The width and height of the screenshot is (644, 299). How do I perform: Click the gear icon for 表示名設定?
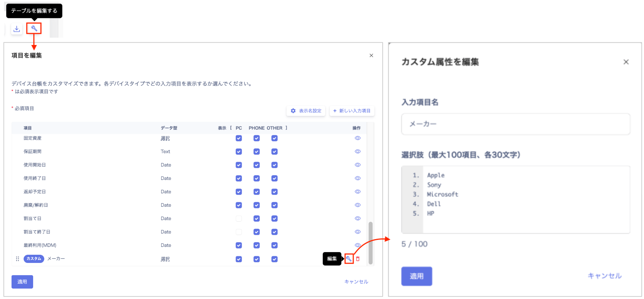(x=293, y=111)
